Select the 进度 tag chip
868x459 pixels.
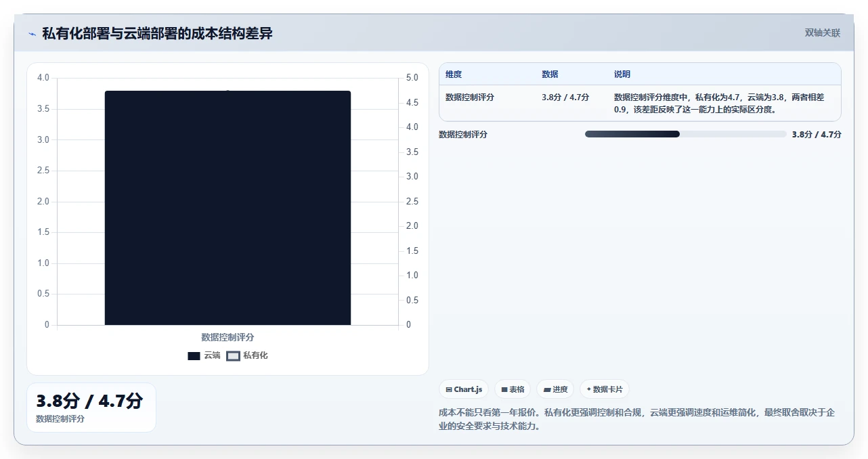point(555,389)
